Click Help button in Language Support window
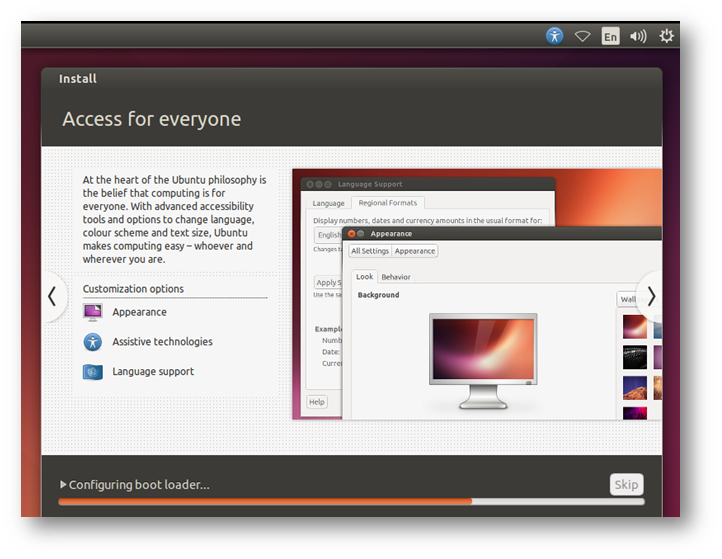Viewport: 722px width, 559px height. [317, 402]
